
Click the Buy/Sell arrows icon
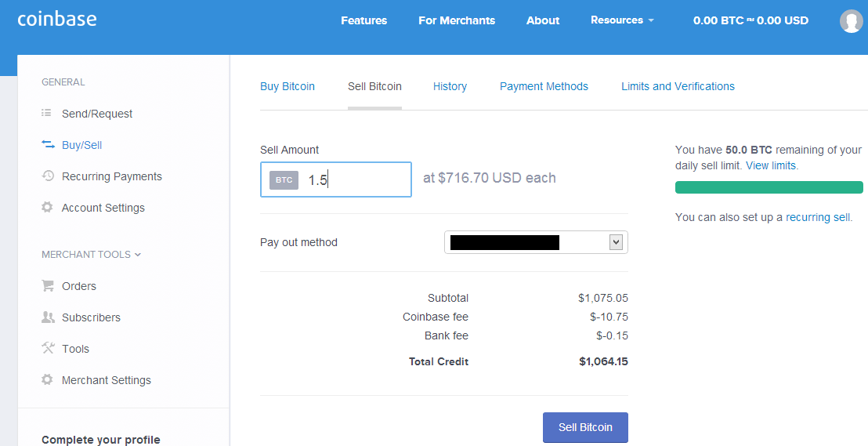48,144
